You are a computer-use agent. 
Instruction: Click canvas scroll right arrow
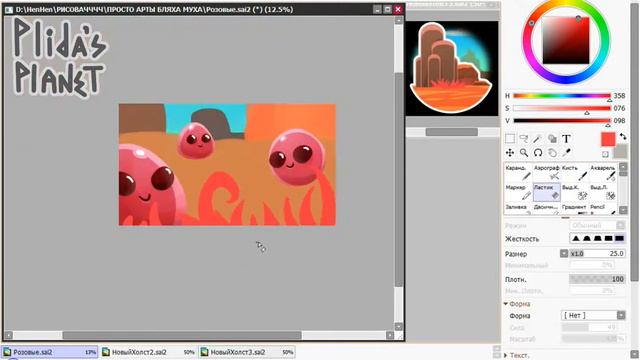tap(390, 335)
